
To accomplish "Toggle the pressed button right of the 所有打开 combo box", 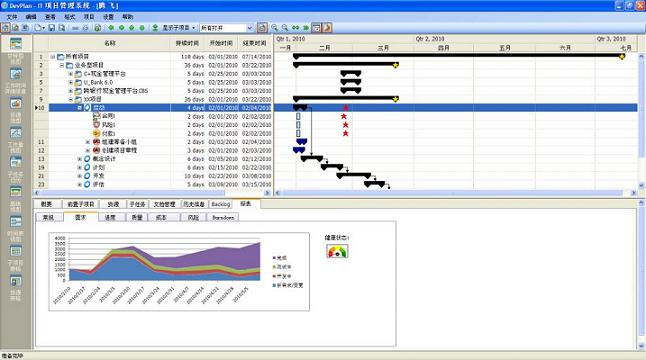I will [262, 28].
